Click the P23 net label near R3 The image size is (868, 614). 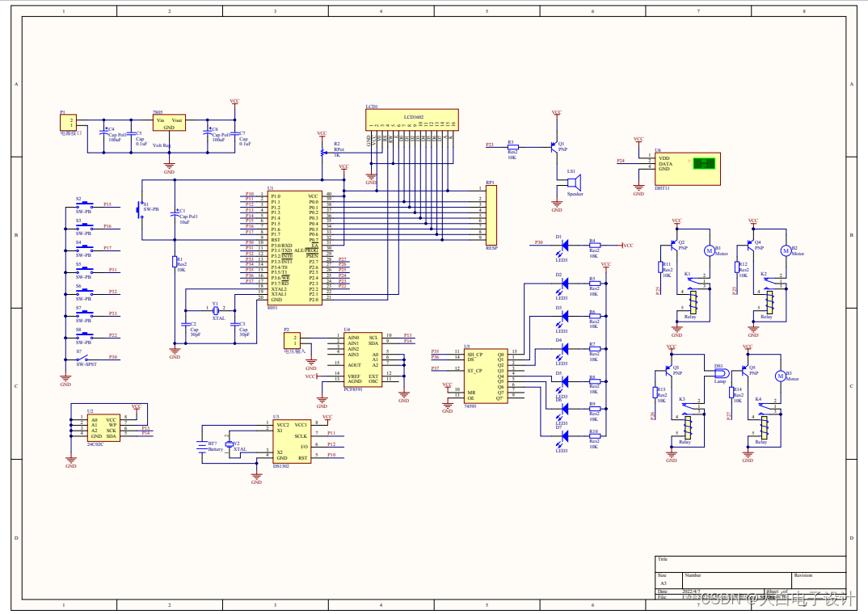(490, 145)
